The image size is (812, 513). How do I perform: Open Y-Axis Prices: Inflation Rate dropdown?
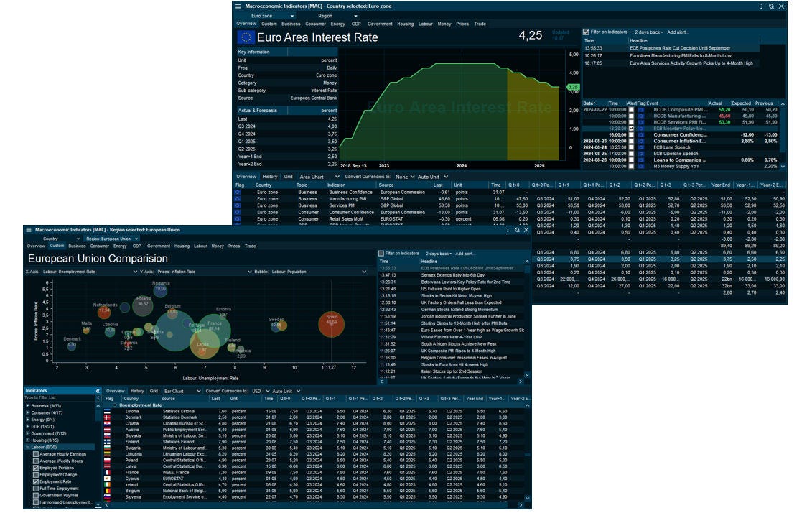[204, 272]
